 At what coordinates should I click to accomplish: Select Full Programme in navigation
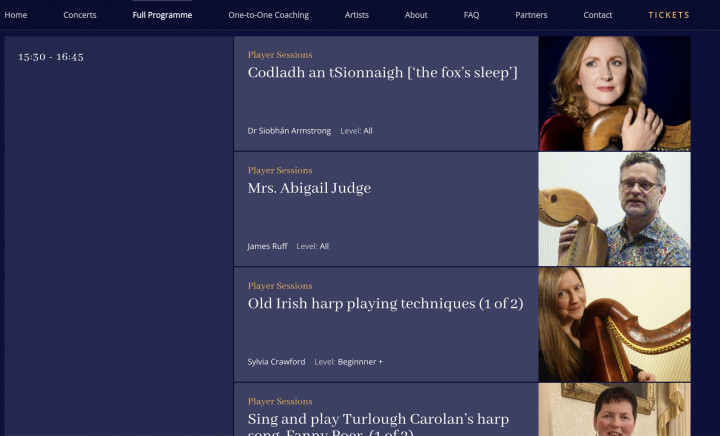pos(162,15)
